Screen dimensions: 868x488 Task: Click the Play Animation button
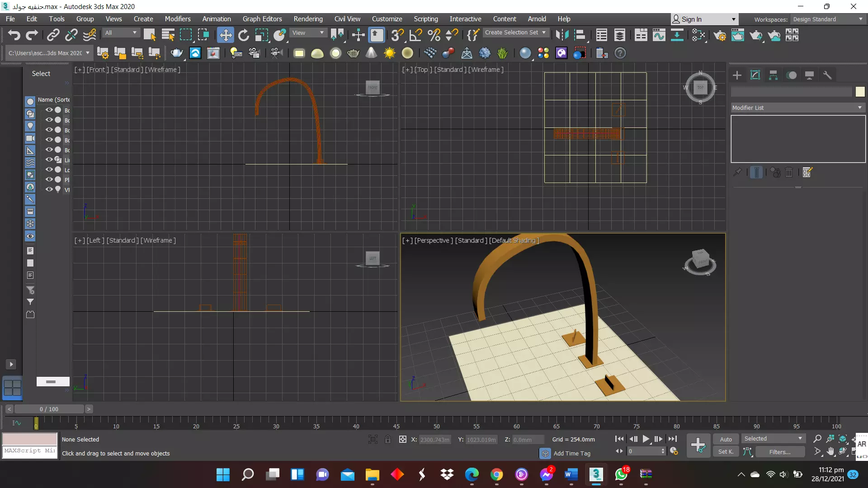coord(646,439)
